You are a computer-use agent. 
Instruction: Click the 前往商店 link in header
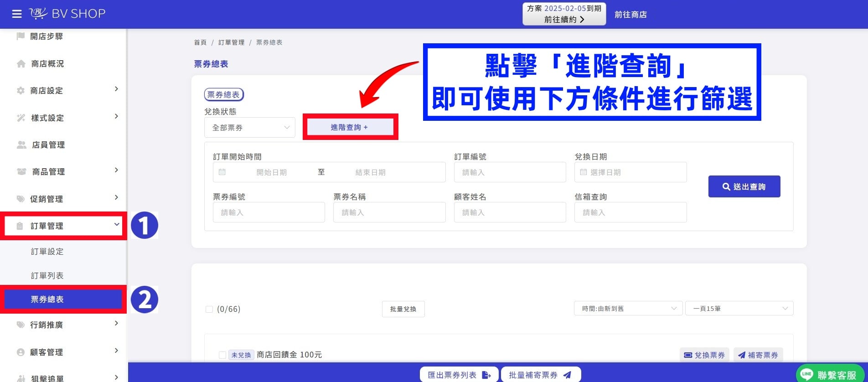click(x=630, y=15)
